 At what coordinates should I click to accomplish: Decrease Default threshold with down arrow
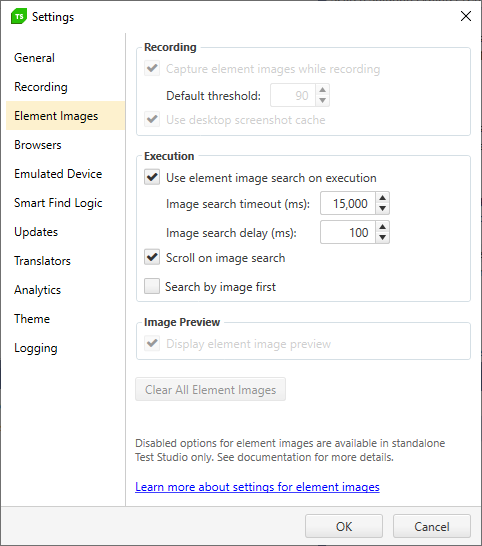[322, 100]
